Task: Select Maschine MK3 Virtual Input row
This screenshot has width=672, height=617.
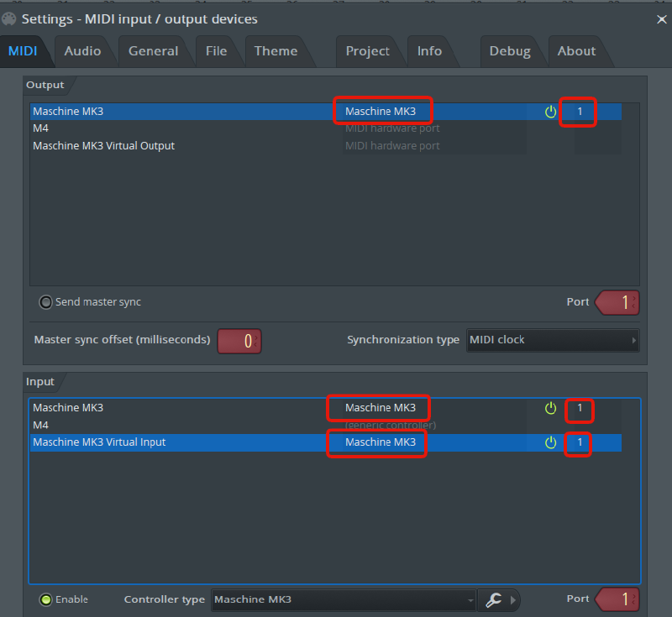Action: pyautogui.click(x=326, y=442)
